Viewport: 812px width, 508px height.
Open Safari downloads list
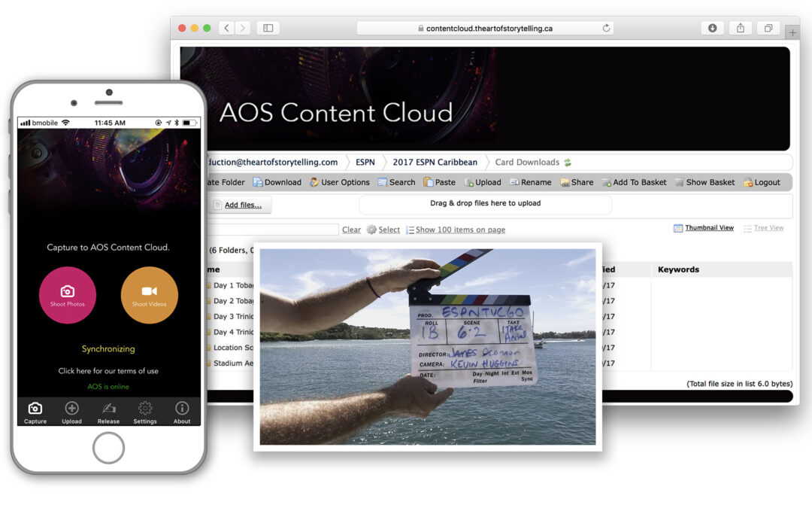tap(713, 28)
